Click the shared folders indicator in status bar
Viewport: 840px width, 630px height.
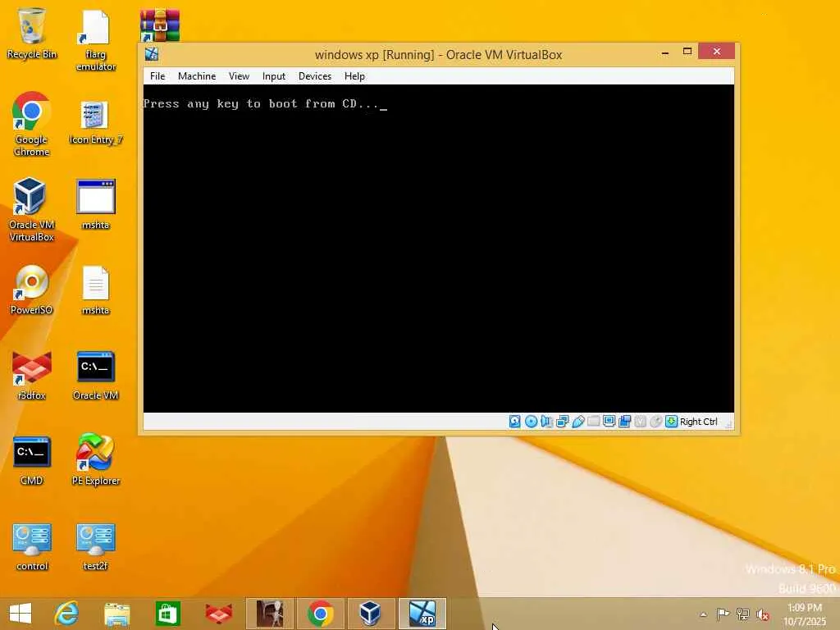594,422
